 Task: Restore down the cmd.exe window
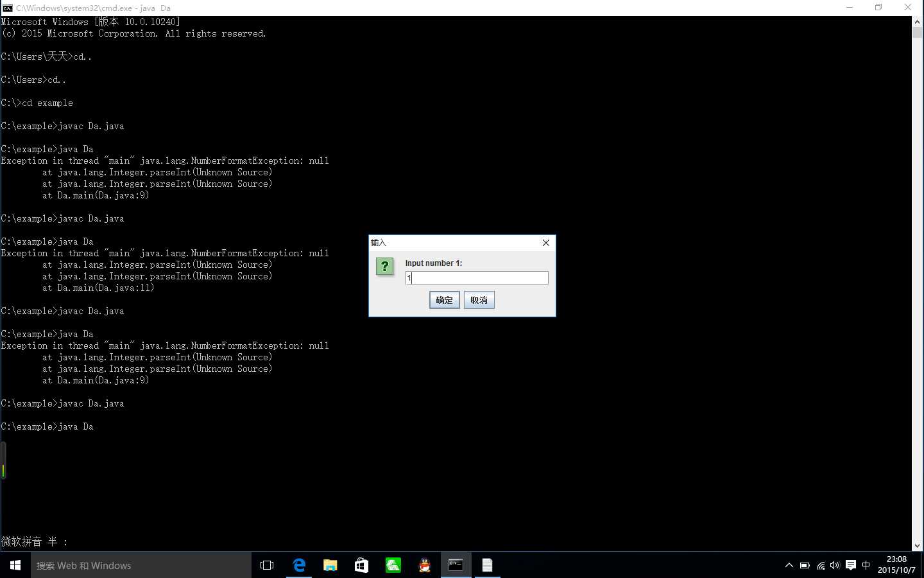[878, 8]
